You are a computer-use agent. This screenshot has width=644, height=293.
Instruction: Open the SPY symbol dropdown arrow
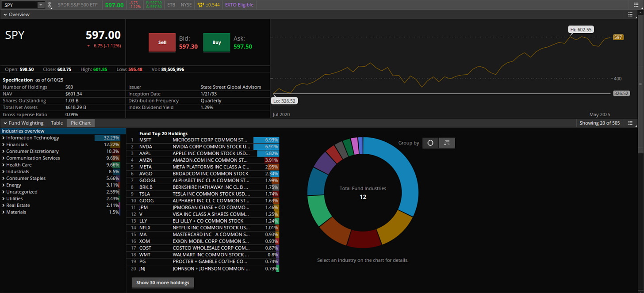[x=41, y=5]
